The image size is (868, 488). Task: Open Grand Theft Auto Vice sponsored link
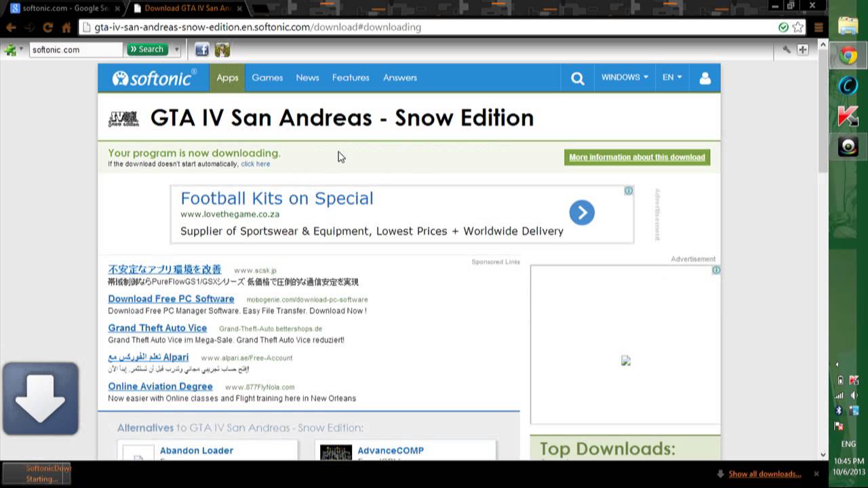click(157, 328)
